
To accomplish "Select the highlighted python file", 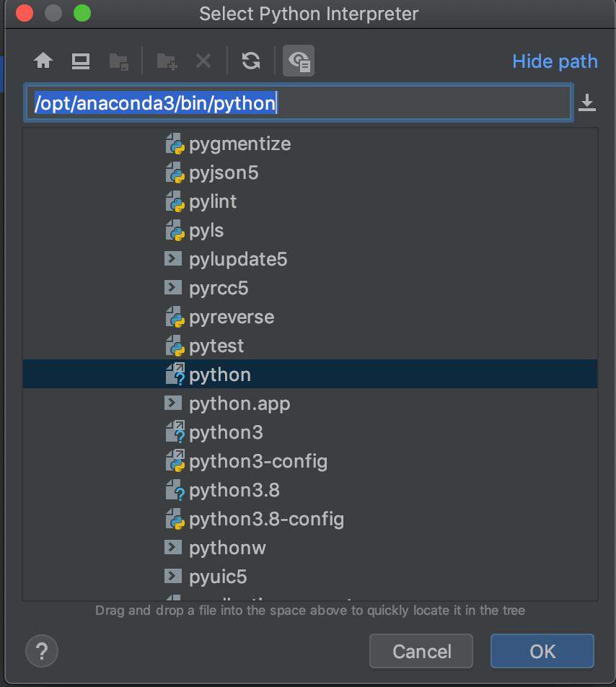I will [310, 374].
